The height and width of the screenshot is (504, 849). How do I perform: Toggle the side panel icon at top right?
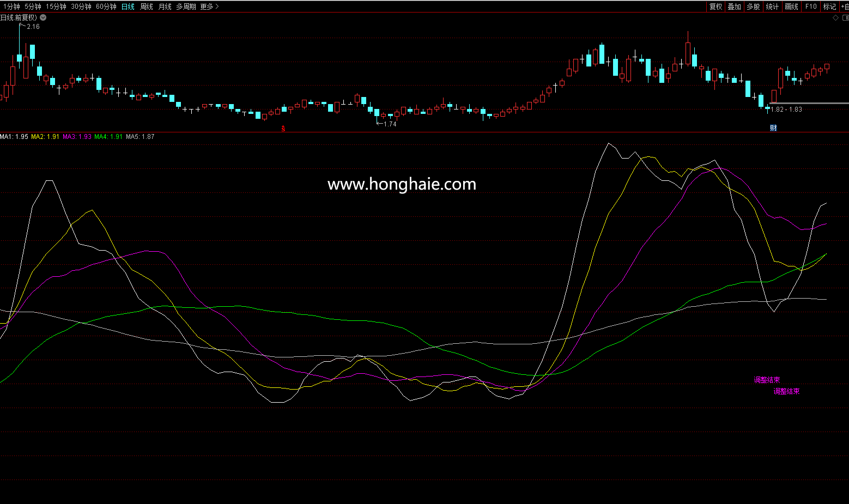point(845,17)
